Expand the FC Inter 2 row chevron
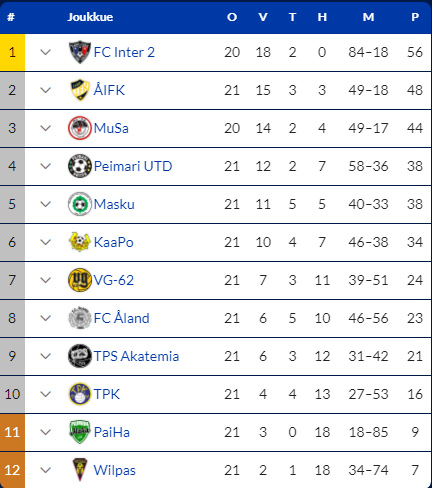Screen dimensions: 432x488 [45, 52]
